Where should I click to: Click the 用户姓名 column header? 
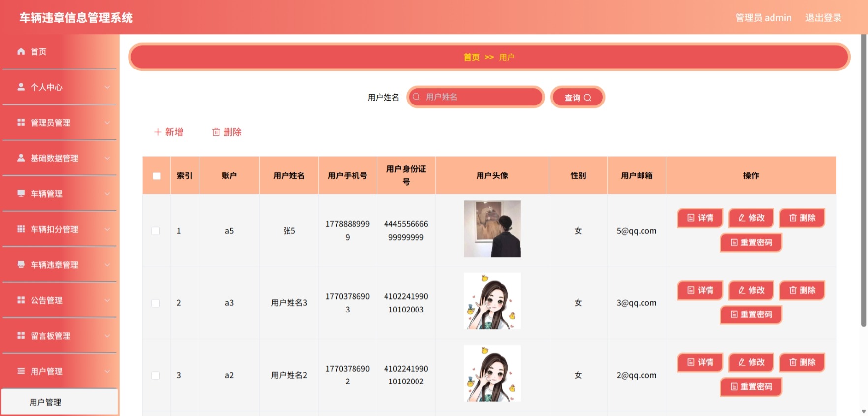[289, 175]
